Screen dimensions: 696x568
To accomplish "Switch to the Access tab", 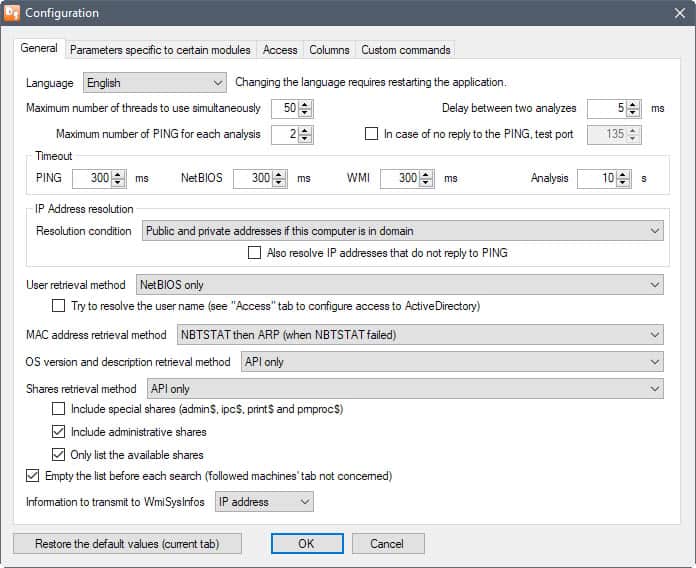I will [x=280, y=50].
